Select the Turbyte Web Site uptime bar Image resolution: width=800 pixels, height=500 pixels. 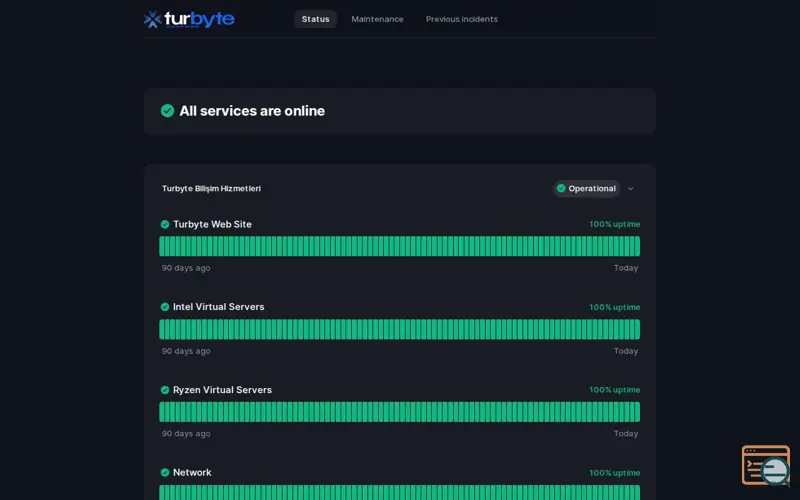point(399,246)
